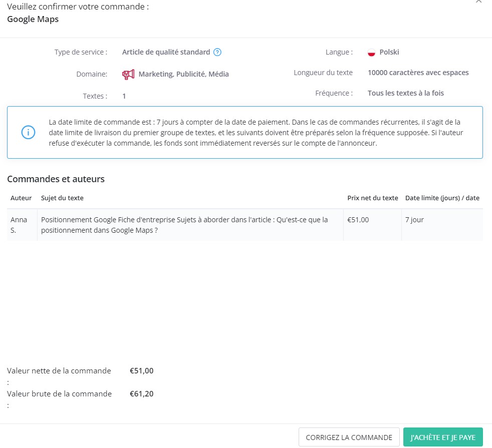Click the €51,00 price cell in the table
The image size is (492, 448).
coord(372,225)
